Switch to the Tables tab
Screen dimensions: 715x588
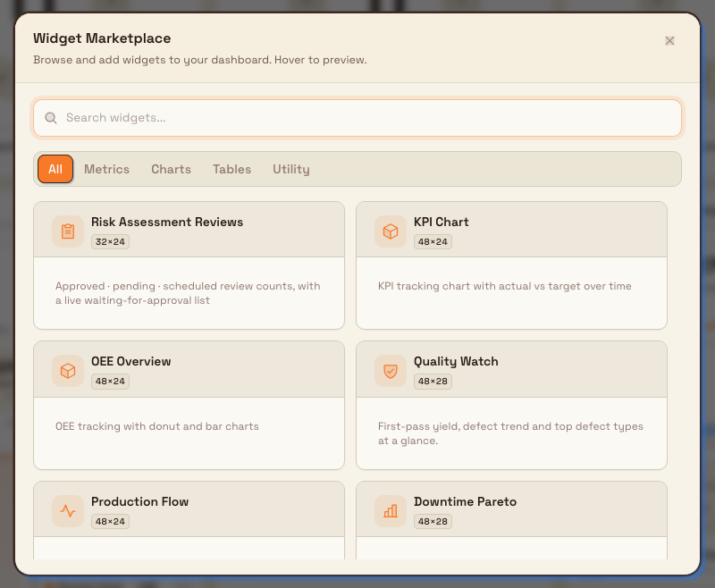(x=231, y=169)
